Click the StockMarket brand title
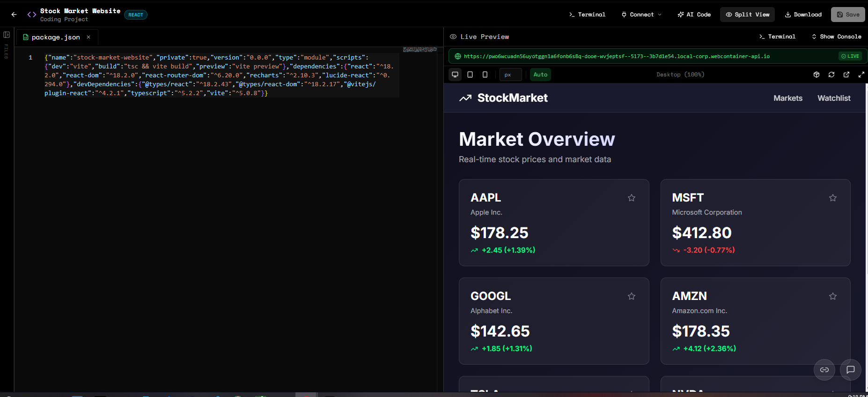 513,98
